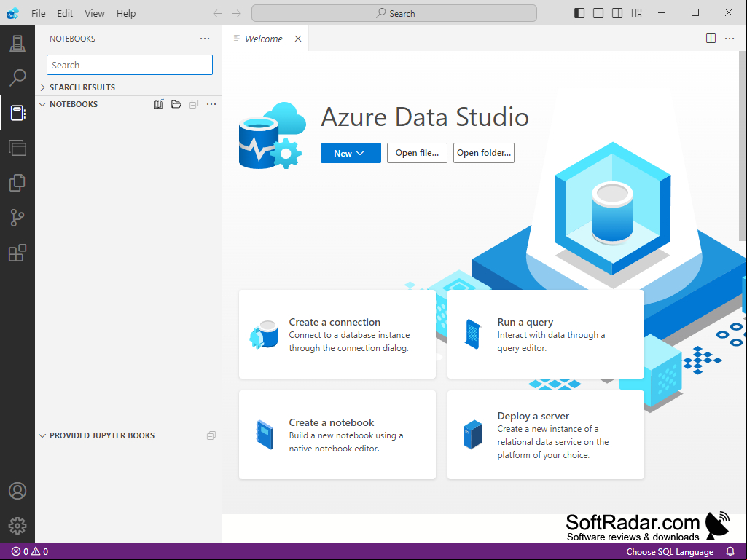Toggle the secondary side bar

coord(617,13)
